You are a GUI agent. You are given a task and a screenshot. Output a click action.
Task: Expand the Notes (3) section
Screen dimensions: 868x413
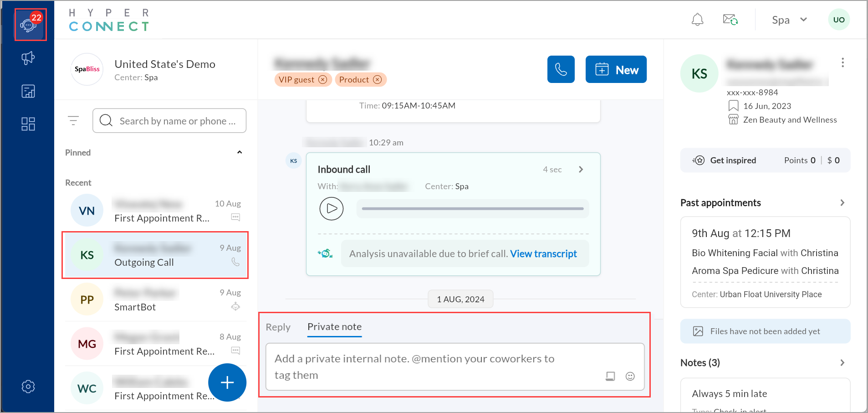(x=842, y=363)
